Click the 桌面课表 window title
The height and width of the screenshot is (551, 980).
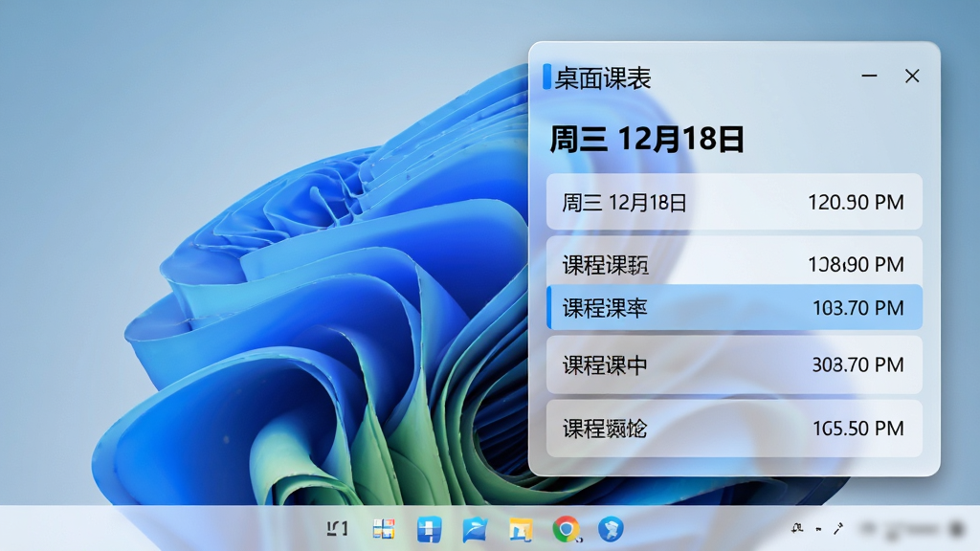(x=603, y=78)
